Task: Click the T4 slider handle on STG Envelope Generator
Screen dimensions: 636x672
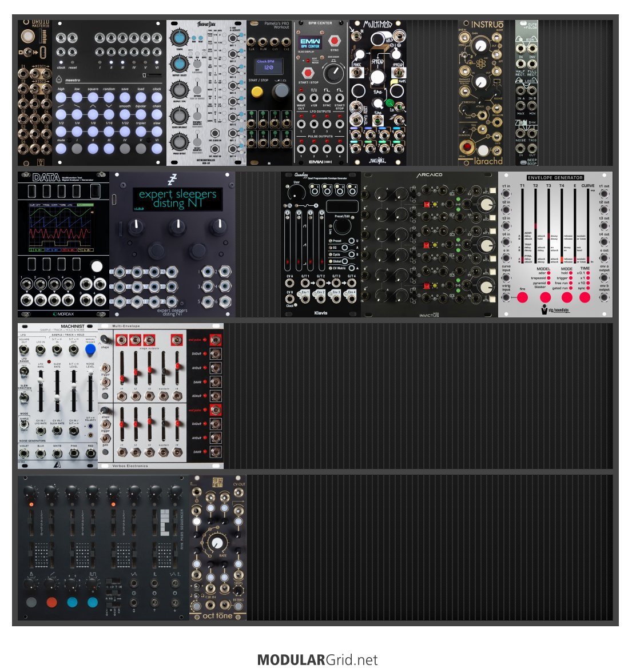Action: (562, 259)
